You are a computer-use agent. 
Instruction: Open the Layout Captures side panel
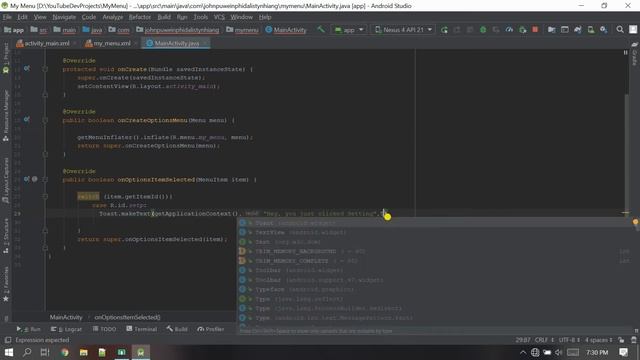pos(6,180)
